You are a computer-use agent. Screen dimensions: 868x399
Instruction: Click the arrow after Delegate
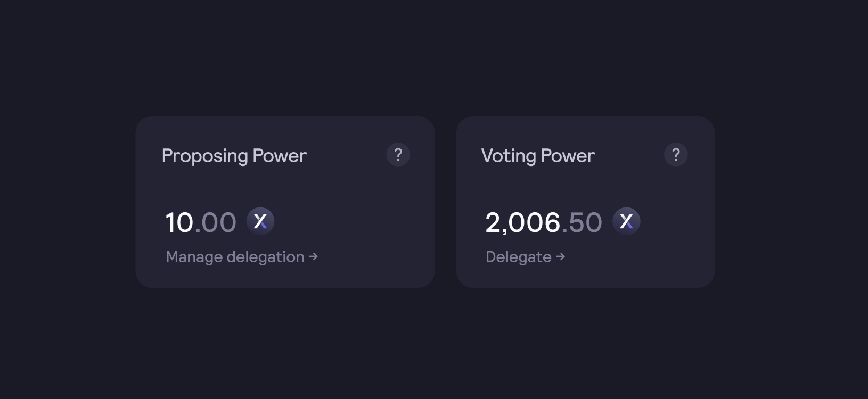tap(560, 256)
